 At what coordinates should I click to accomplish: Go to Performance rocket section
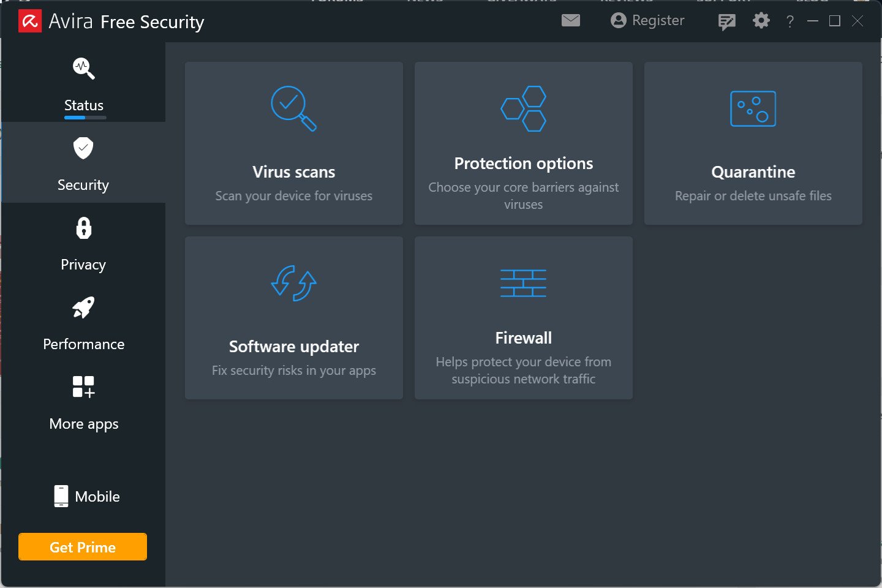tap(83, 323)
